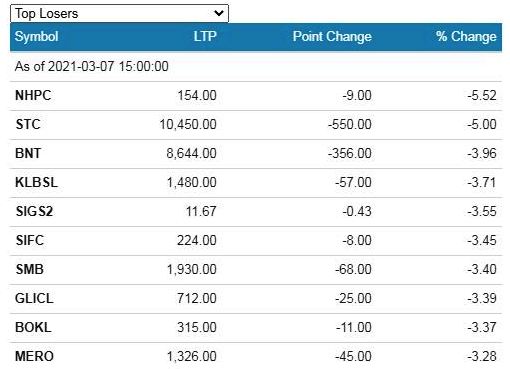Sort by the Symbol column header
The image size is (510, 369).
[37, 36]
